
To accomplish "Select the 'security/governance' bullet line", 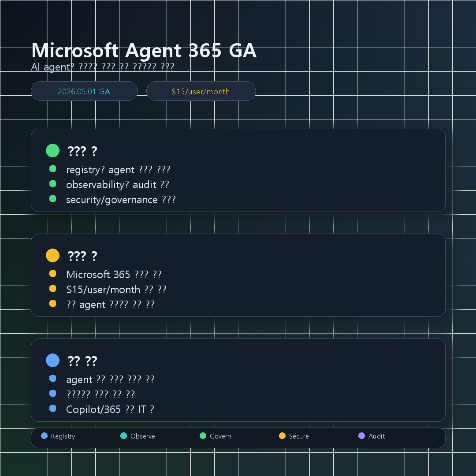I will coord(121,200).
